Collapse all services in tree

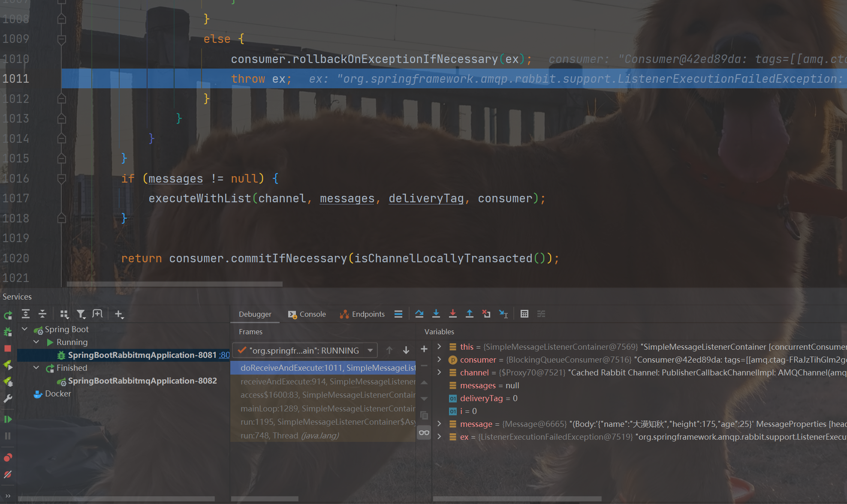(42, 314)
